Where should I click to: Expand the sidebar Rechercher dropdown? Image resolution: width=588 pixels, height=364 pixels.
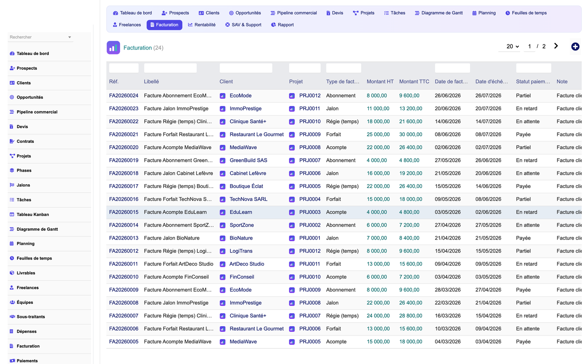70,37
